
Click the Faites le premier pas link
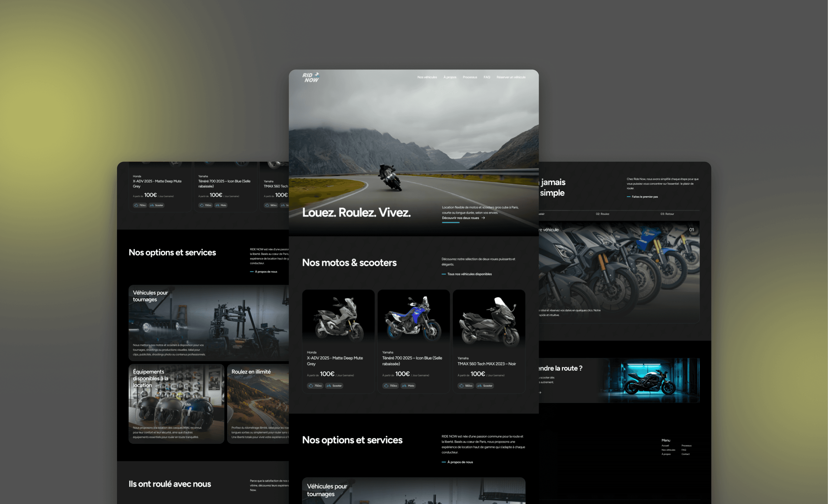click(x=645, y=197)
